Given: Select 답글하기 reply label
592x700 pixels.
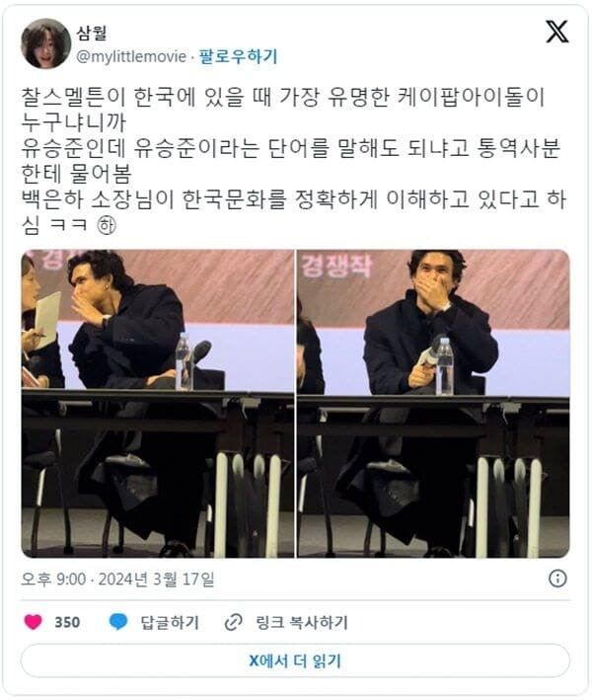Looking at the screenshot, I should pyautogui.click(x=170, y=622).
